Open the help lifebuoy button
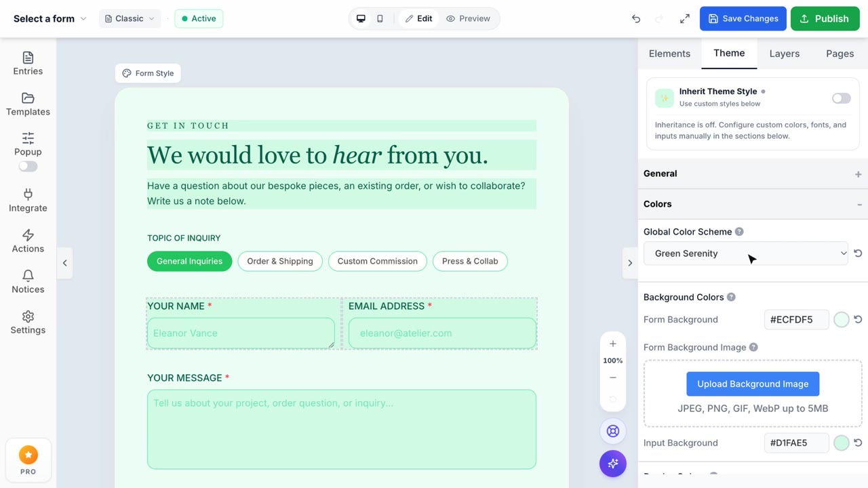The height and width of the screenshot is (488, 868). (x=613, y=431)
